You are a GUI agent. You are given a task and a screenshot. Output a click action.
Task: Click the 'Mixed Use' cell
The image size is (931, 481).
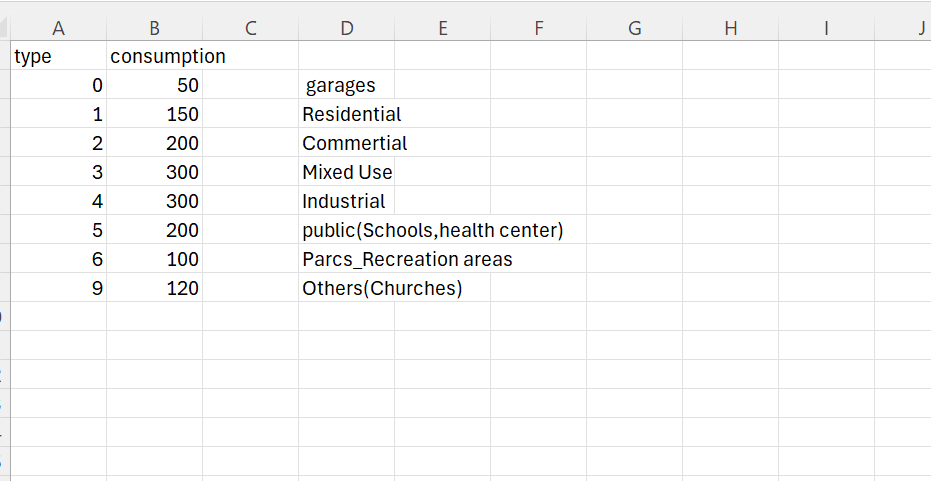(347, 173)
